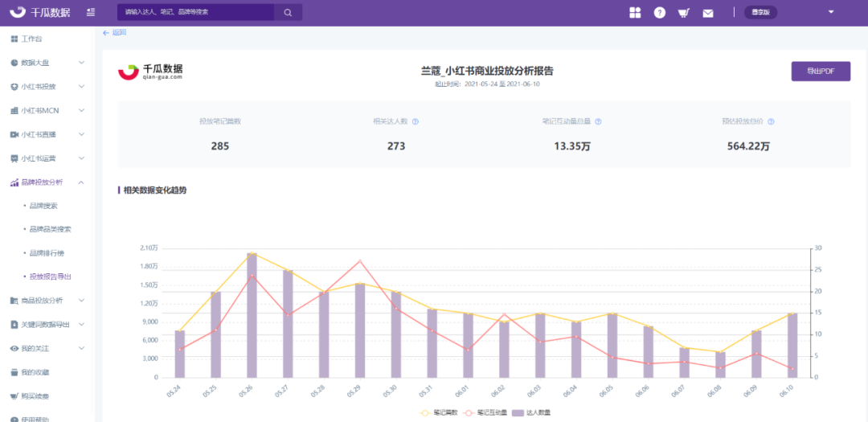Viewport: 868px width, 422px height.
Task: Toggle 达人数量 legend series
Action: [x=531, y=412]
